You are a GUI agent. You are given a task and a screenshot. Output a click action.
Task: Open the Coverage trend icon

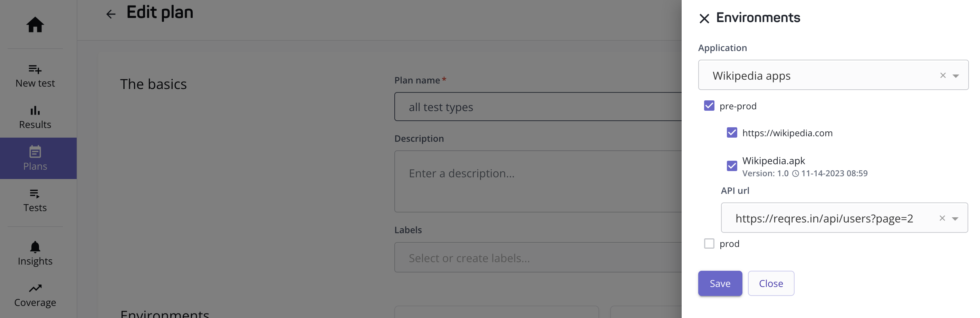click(35, 288)
